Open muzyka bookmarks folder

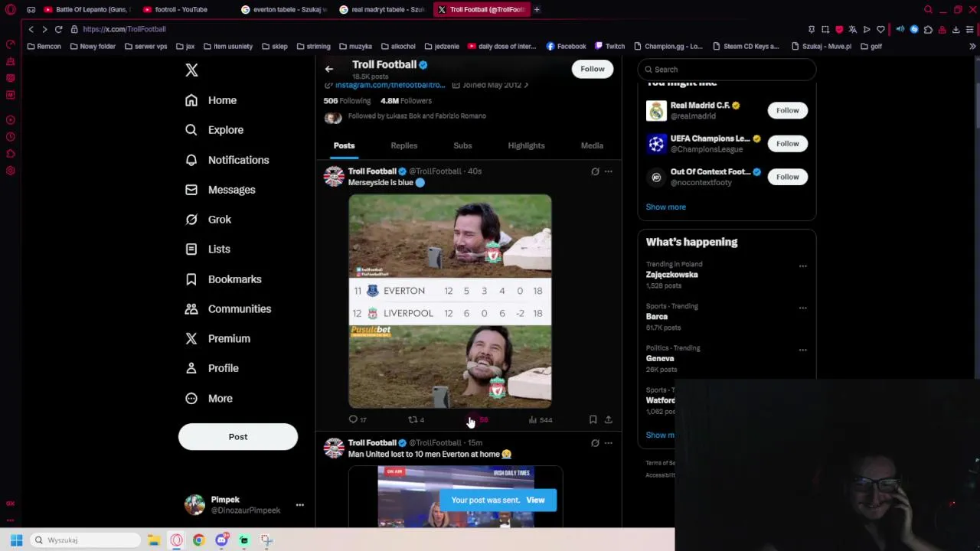[x=355, y=46]
